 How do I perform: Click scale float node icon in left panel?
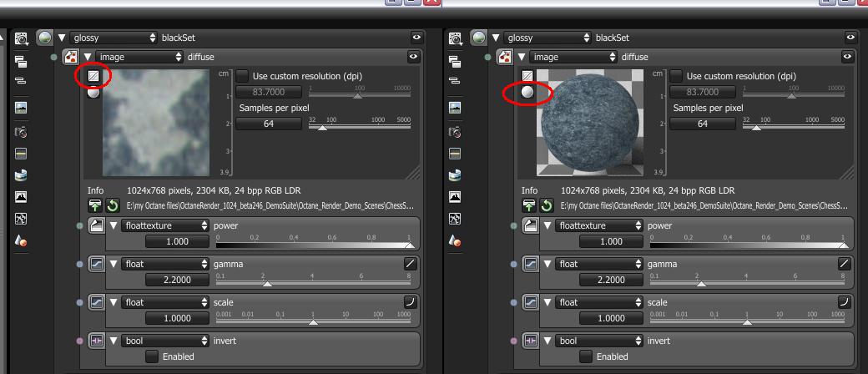(97, 302)
